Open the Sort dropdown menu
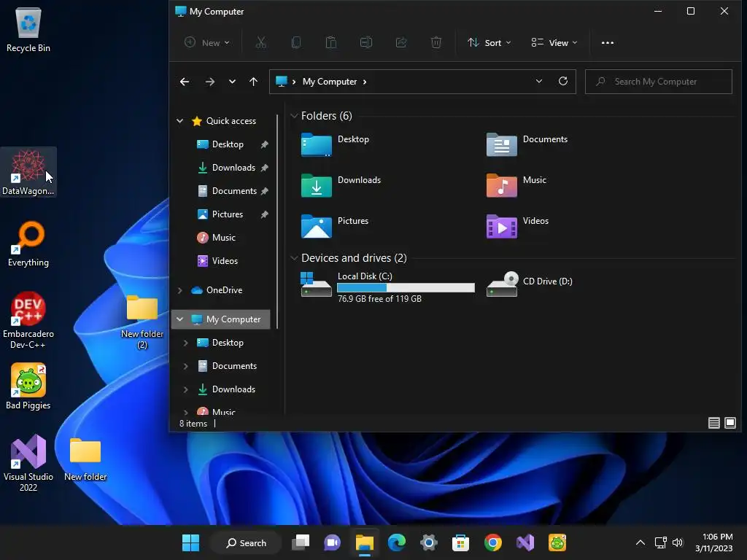This screenshot has height=560, width=747. [489, 43]
